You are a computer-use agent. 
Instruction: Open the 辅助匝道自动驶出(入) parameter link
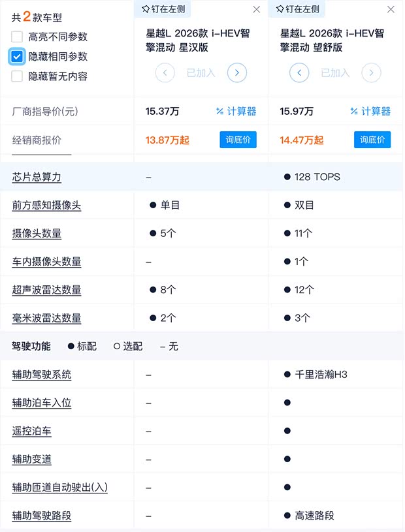point(59,487)
